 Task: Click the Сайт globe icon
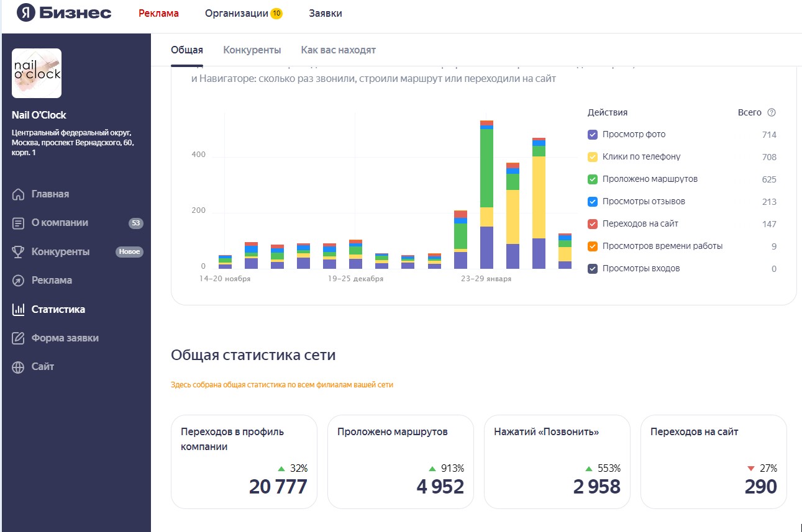coord(19,367)
